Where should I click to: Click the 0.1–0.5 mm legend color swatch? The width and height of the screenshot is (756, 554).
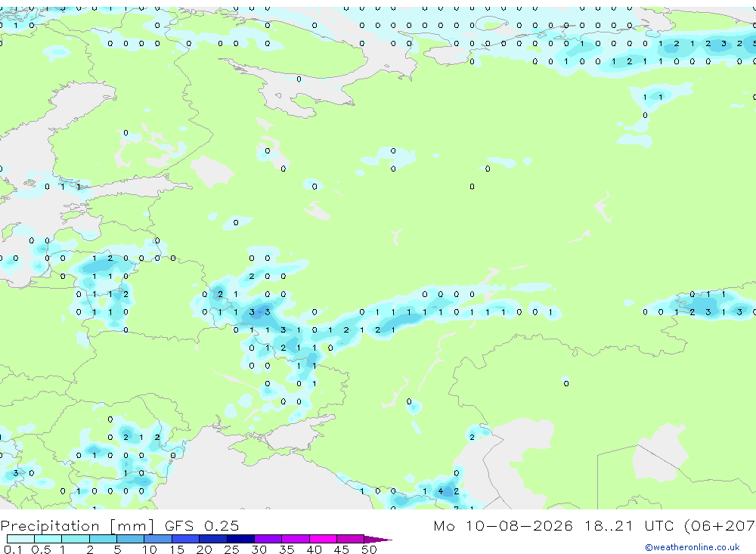coord(20,539)
